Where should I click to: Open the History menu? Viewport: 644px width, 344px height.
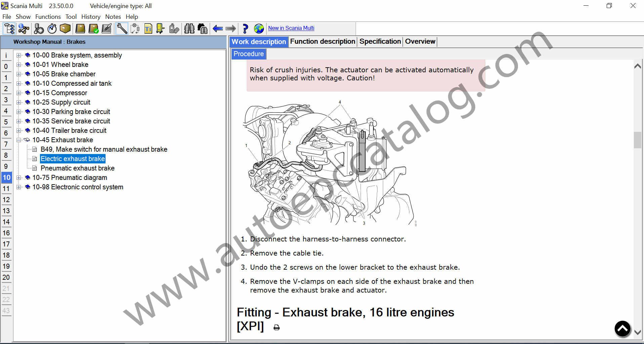tap(91, 17)
